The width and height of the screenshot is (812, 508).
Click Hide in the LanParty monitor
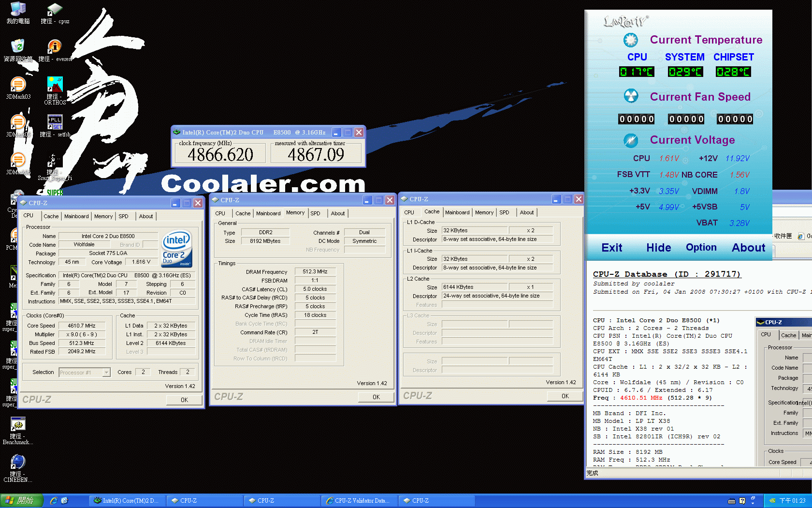(659, 248)
